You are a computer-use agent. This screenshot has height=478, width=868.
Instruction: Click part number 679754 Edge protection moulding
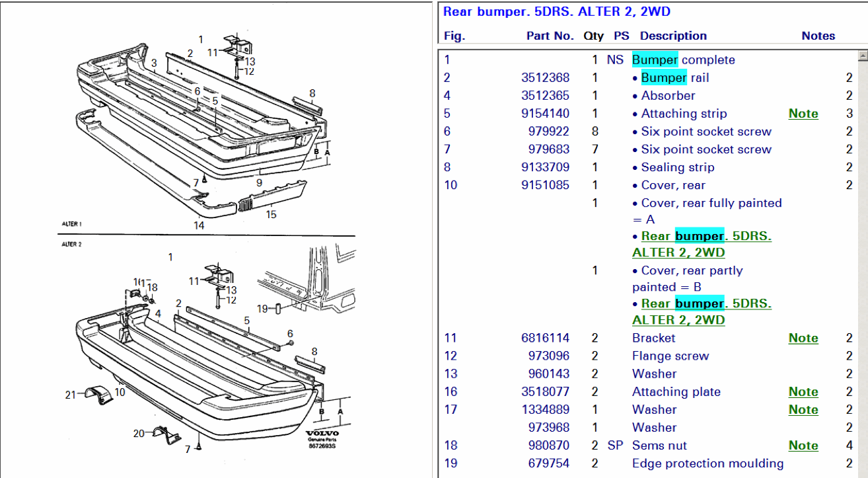(548, 463)
